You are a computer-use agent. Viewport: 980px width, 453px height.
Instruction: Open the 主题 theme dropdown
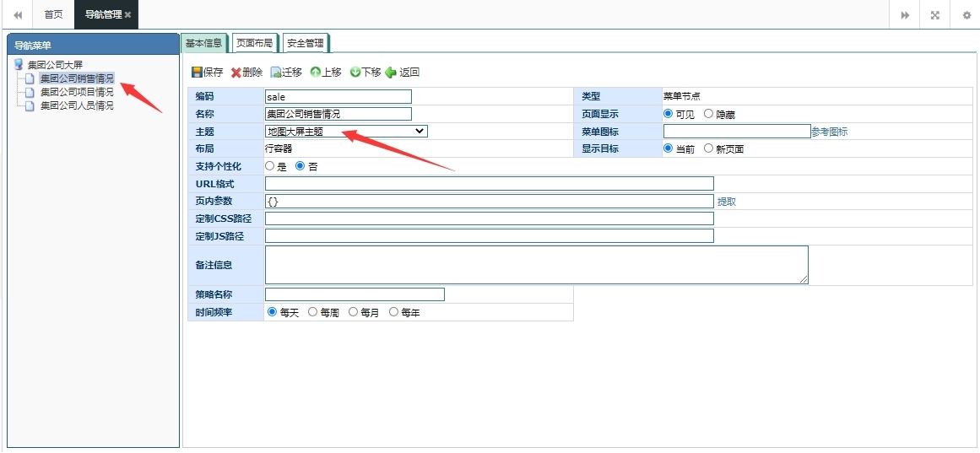[x=346, y=132]
